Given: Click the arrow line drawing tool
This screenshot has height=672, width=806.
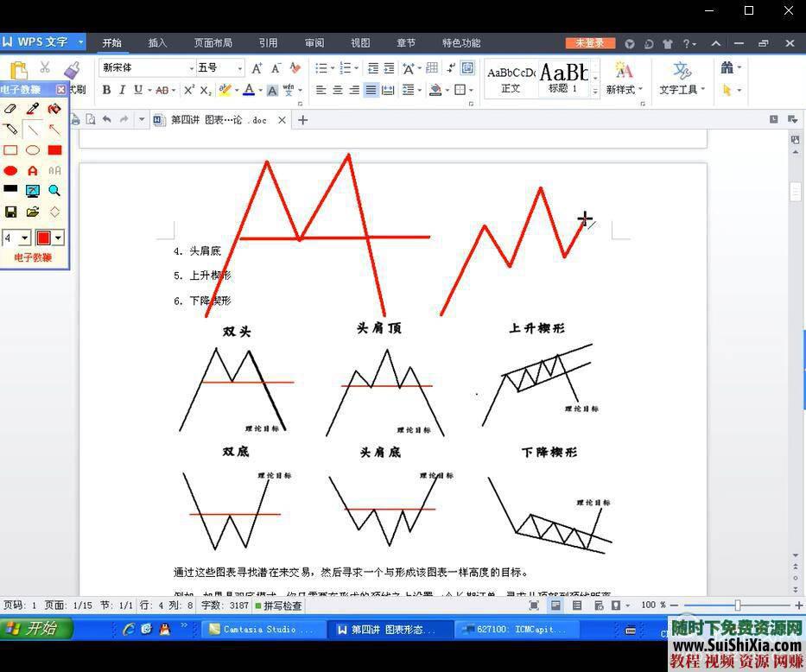Looking at the screenshot, I should pyautogui.click(x=54, y=130).
